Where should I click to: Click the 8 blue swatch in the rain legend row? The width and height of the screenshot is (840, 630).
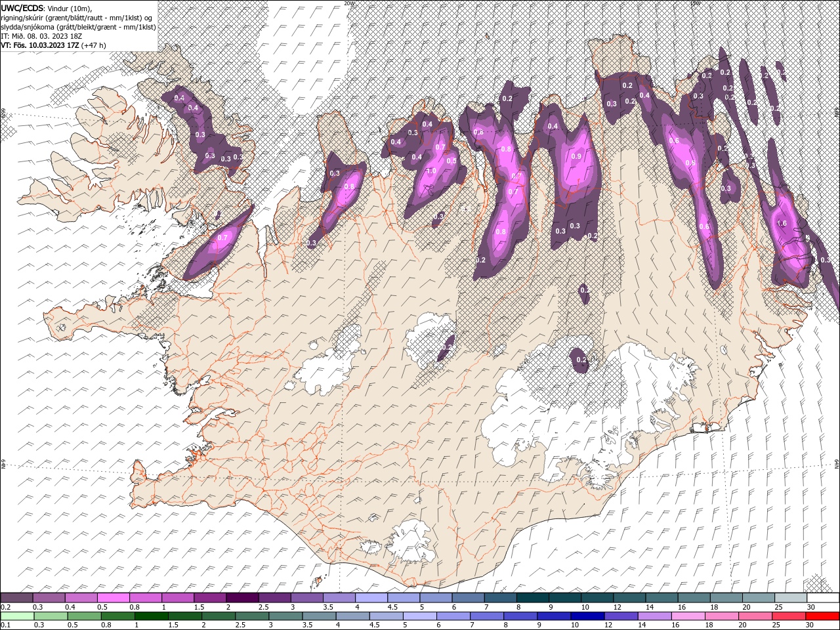[x=520, y=616]
